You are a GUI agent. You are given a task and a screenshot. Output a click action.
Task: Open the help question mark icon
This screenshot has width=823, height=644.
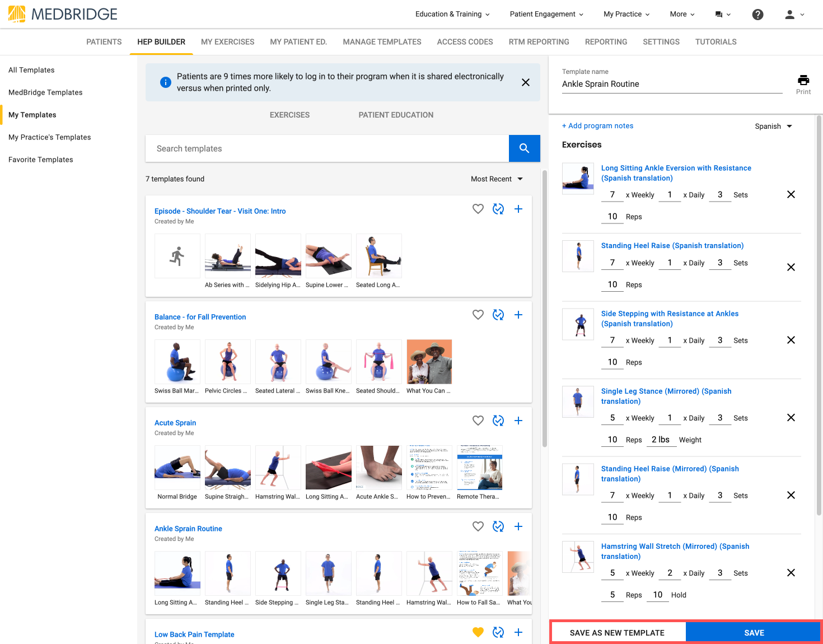point(757,15)
